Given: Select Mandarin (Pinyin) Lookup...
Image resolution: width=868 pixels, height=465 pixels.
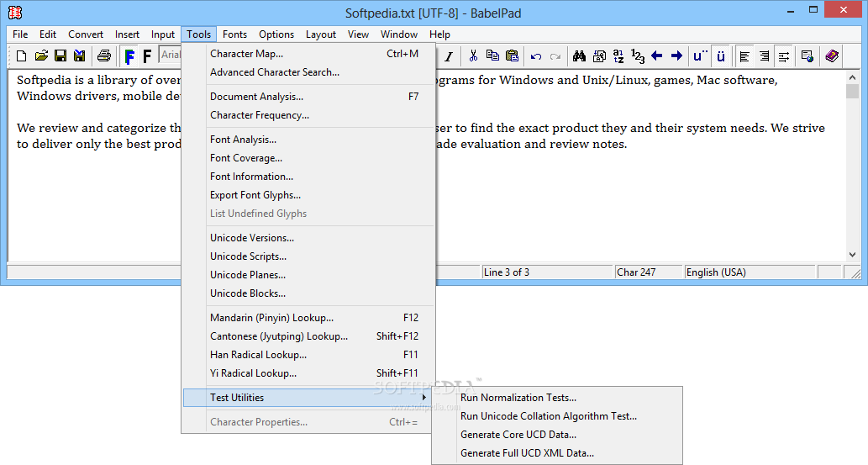Looking at the screenshot, I should tap(309, 318).
